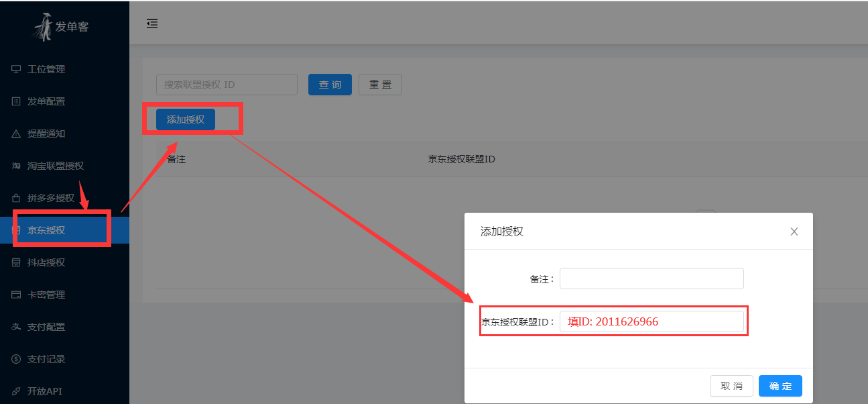Click 取消 in the dialog

(x=731, y=386)
